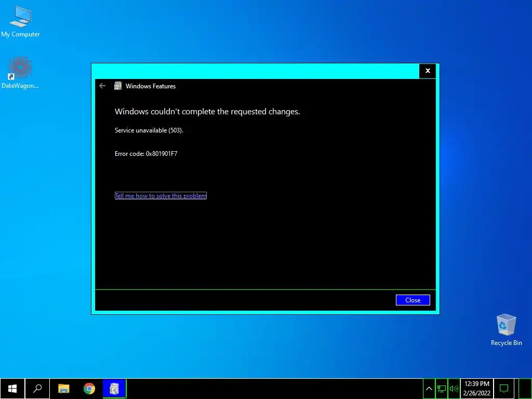Click the 'Windows Features' title text
The image size is (532, 399).
point(151,86)
